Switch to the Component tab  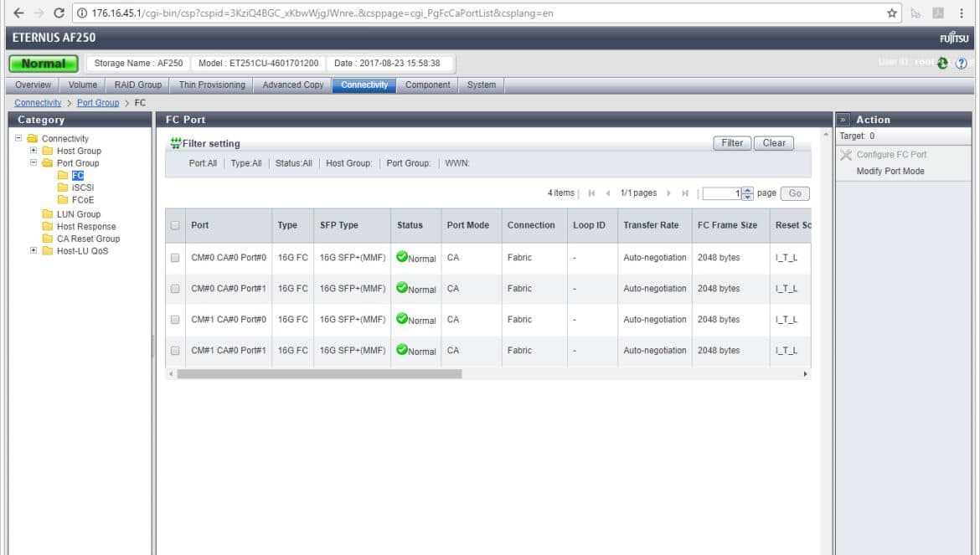[427, 85]
